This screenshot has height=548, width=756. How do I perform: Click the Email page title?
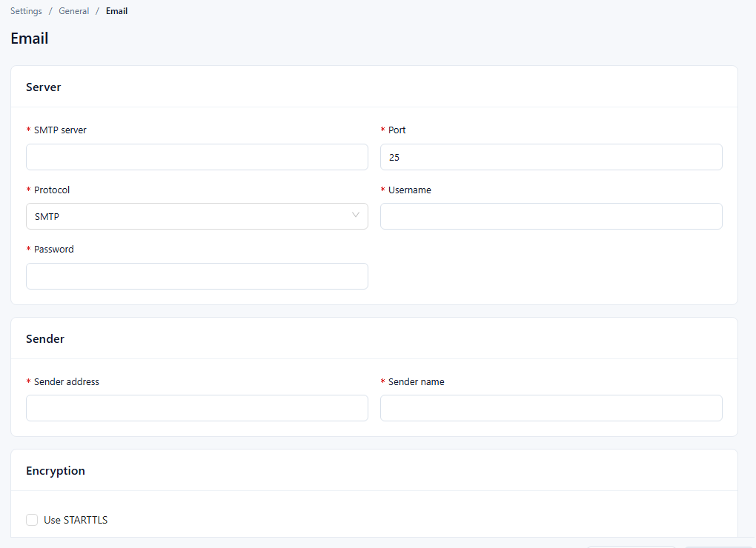point(30,39)
